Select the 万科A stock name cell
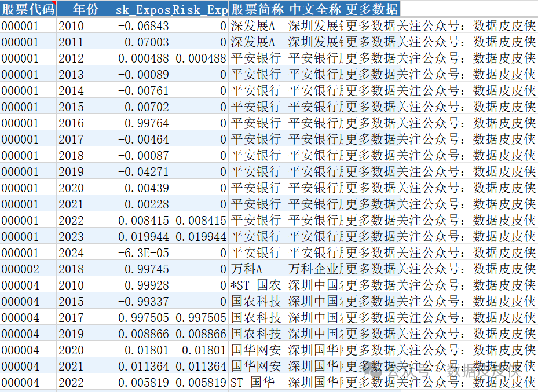538x392 pixels. tap(257, 269)
